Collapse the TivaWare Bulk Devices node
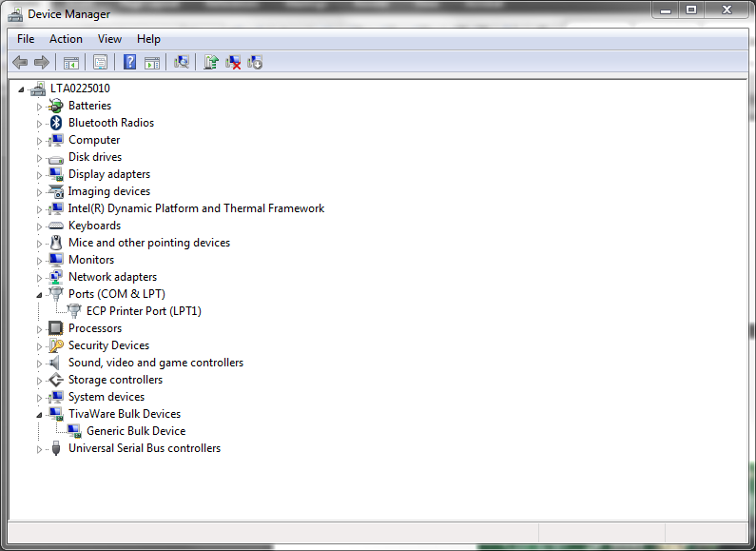 pos(39,415)
